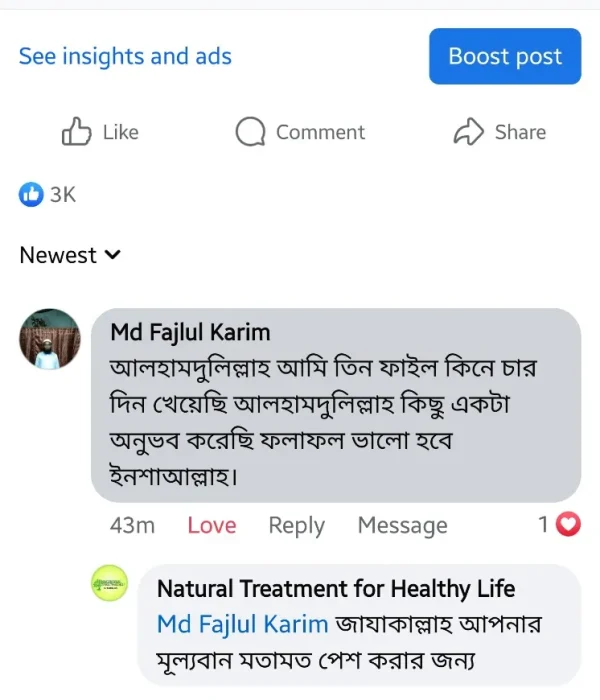The height and width of the screenshot is (700, 600).
Task: Click the chevron next to Newest
Action: click(x=113, y=255)
